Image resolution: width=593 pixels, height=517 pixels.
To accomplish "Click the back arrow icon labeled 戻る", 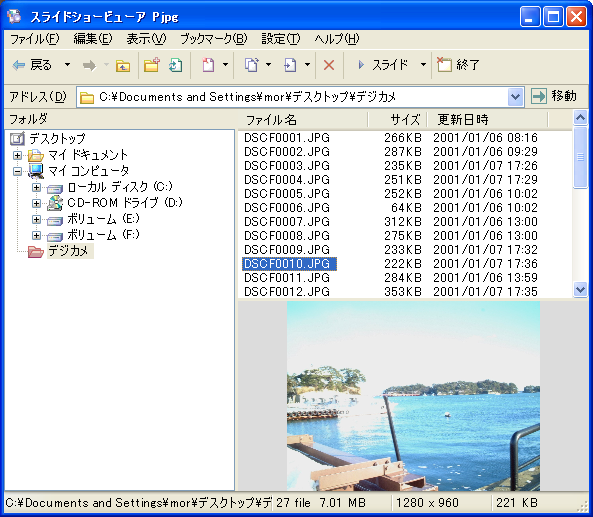I will [19, 65].
